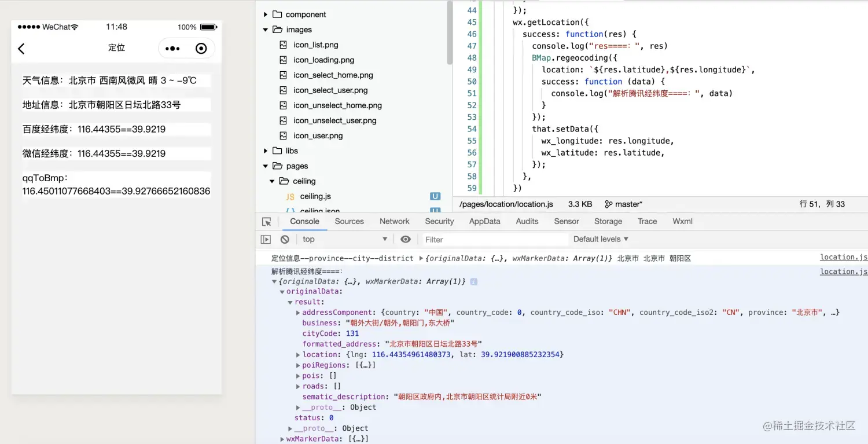Toggle the console sidebar panel icon
Screen dimensions: 868x444
[x=266, y=239]
